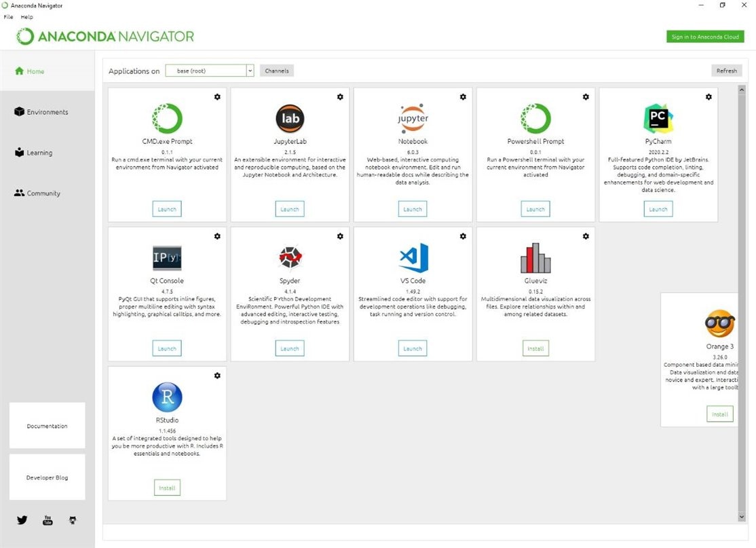756x548 pixels.
Task: Open settings gear on Notebook card
Action: 463,97
